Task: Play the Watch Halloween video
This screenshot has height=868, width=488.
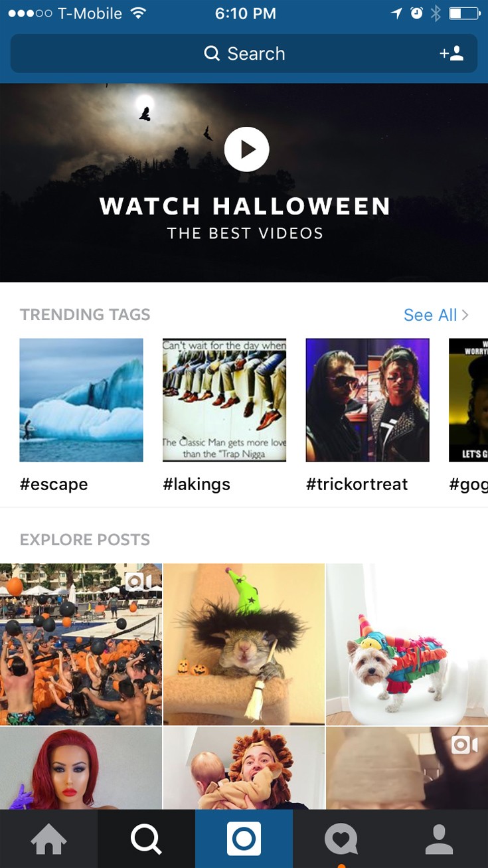Action: [246, 149]
